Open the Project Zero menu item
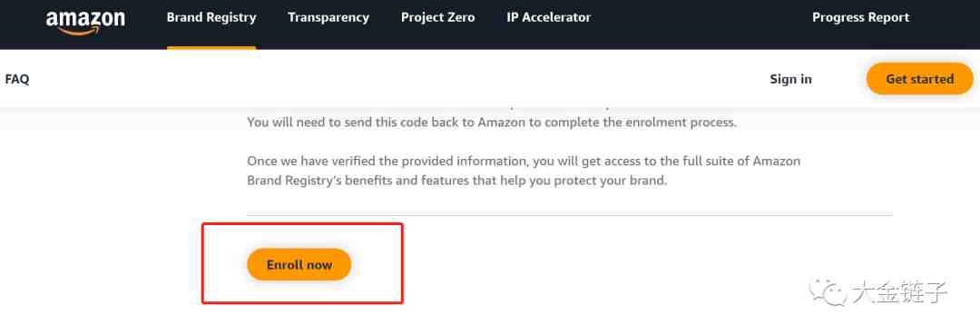This screenshot has width=980, height=335. [x=437, y=17]
